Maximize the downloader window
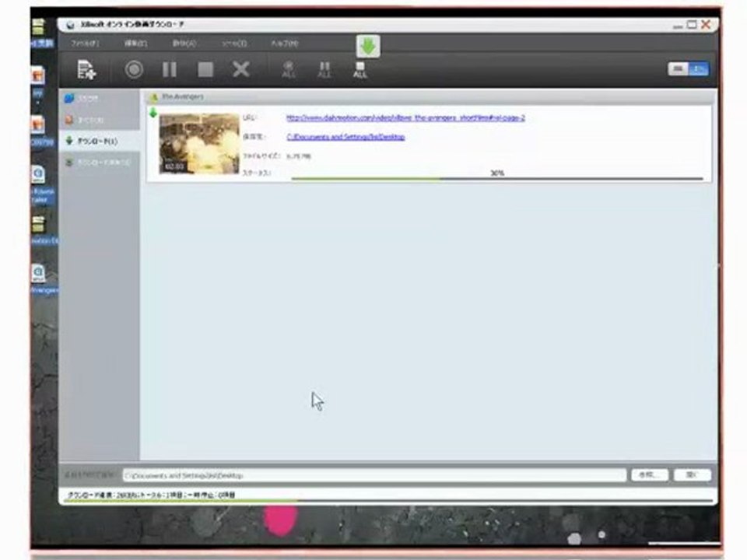The width and height of the screenshot is (747, 560). (692, 24)
